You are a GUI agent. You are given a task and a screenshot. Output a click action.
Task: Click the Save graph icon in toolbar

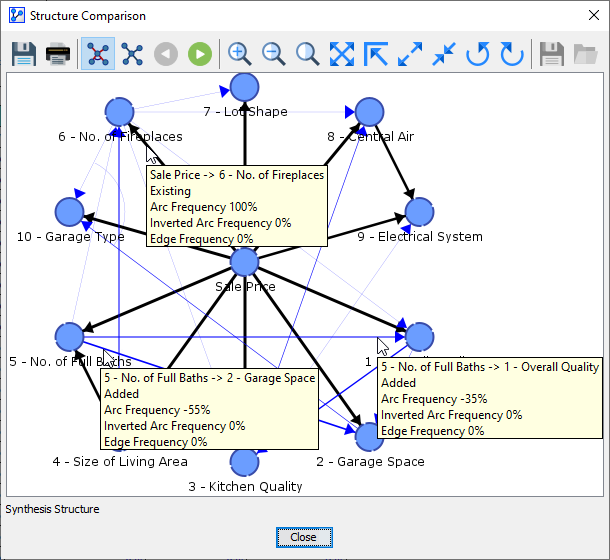tap(24, 54)
